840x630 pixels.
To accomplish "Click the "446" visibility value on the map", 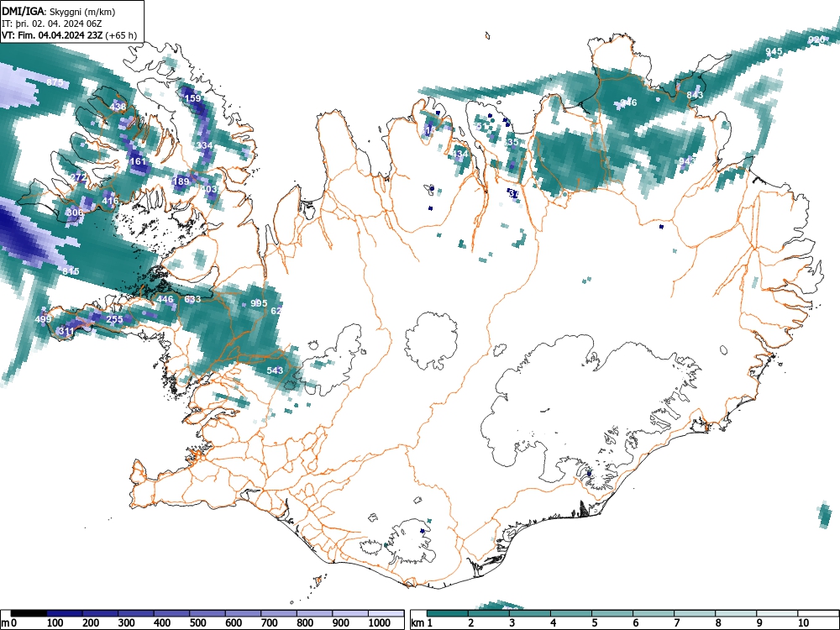I will click(165, 299).
